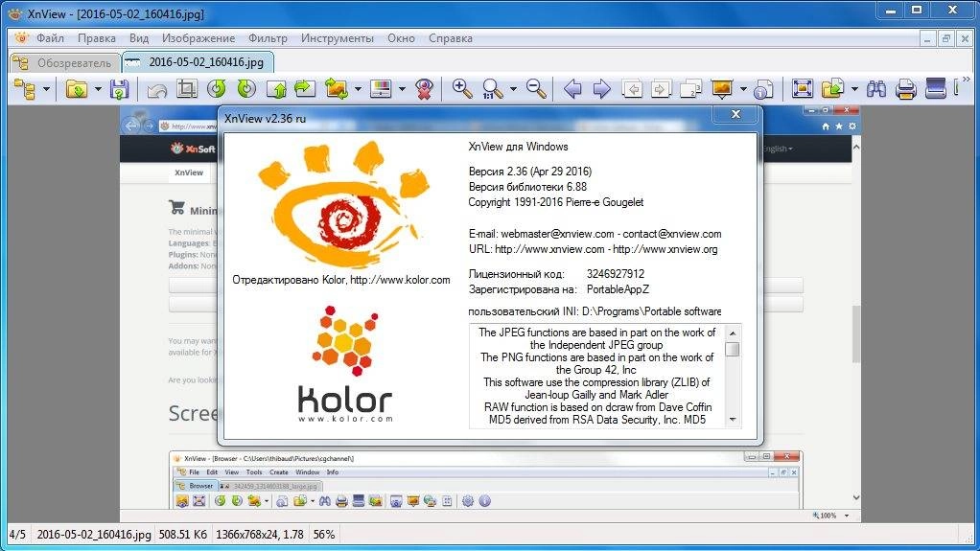Click 'Версия 2.36 (Apr 29 2016)' text

530,172
